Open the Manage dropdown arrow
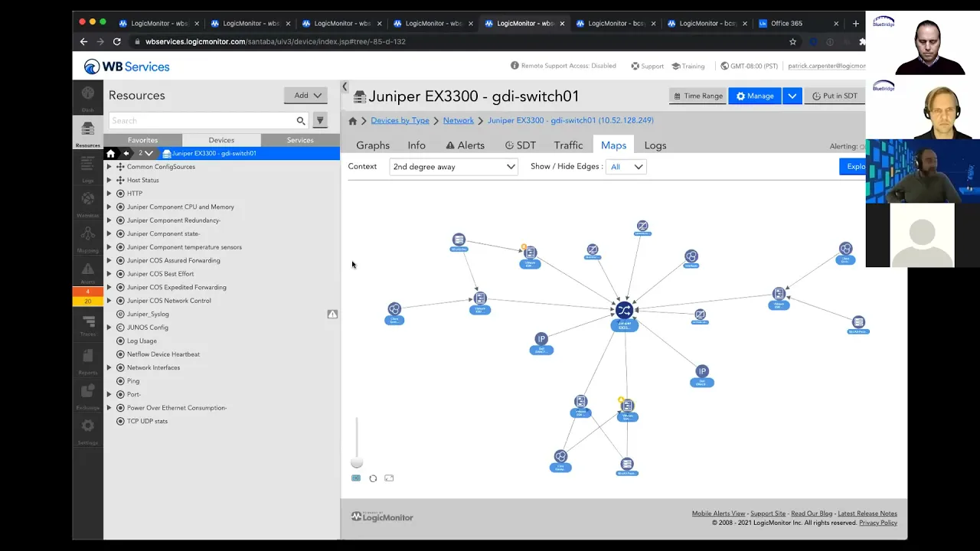 [792, 96]
